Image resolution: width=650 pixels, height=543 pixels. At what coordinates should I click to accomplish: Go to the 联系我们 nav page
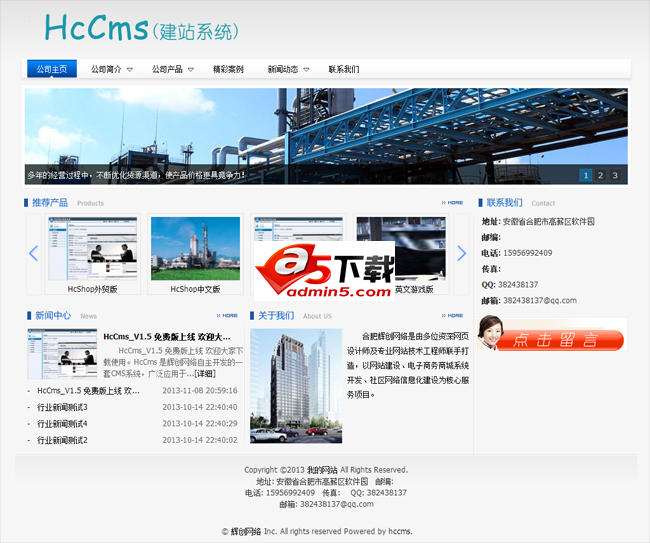pos(344,69)
